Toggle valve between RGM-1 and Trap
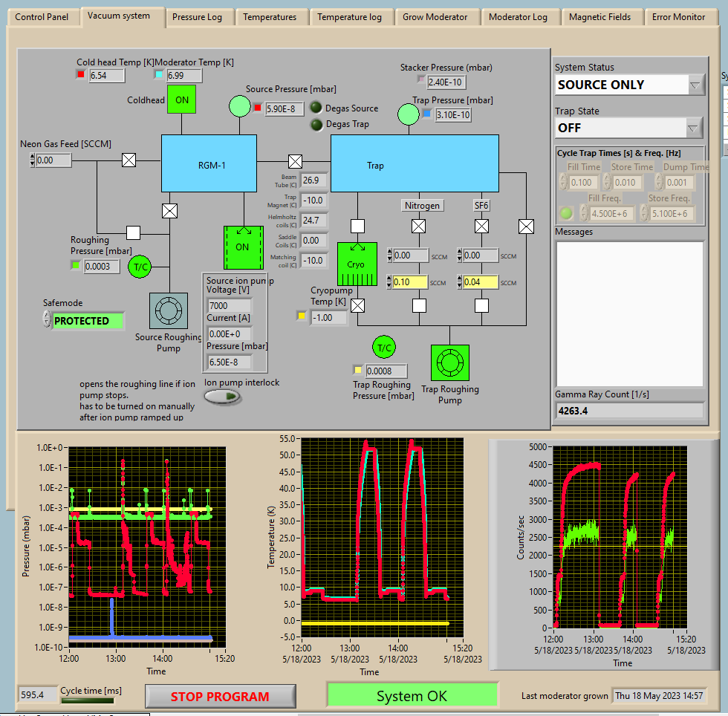The width and height of the screenshot is (728, 716). point(295,161)
